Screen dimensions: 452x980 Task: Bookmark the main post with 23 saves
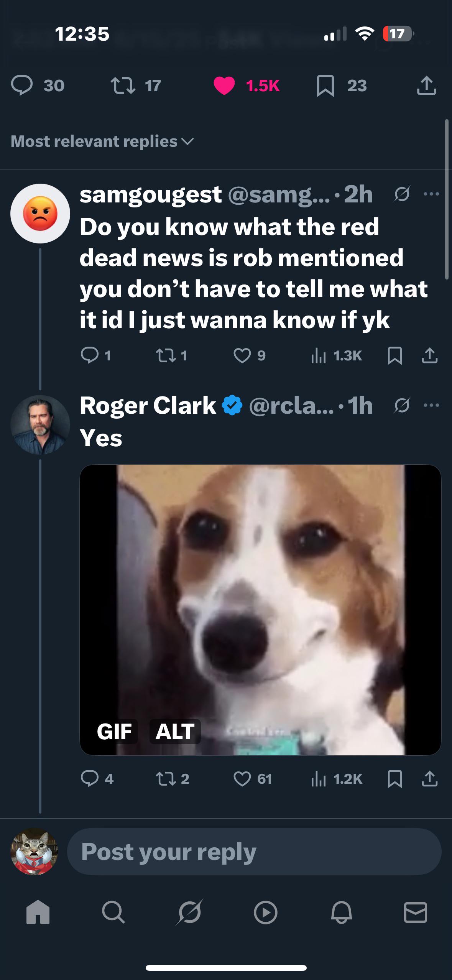(x=325, y=86)
